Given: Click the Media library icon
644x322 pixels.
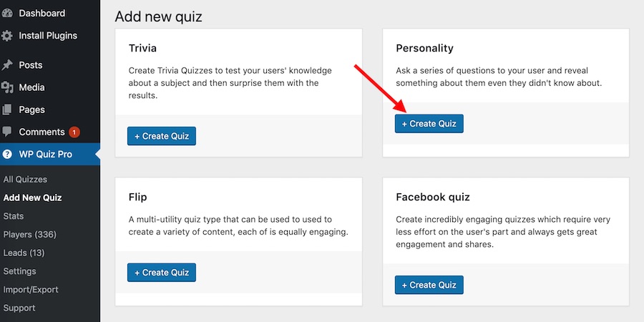Looking at the screenshot, I should (x=7, y=87).
